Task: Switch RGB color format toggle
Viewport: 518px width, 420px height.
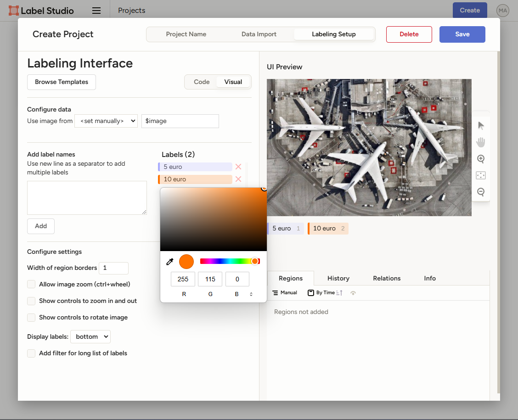Action: [251, 294]
